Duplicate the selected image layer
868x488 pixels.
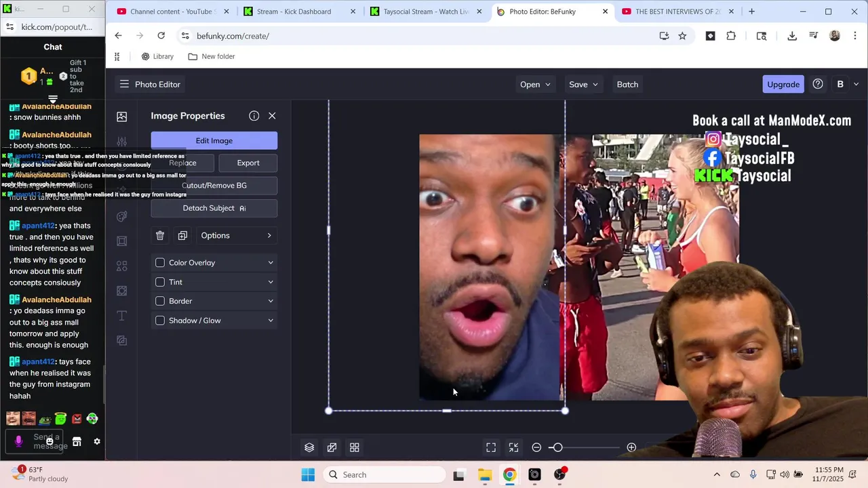click(x=182, y=235)
